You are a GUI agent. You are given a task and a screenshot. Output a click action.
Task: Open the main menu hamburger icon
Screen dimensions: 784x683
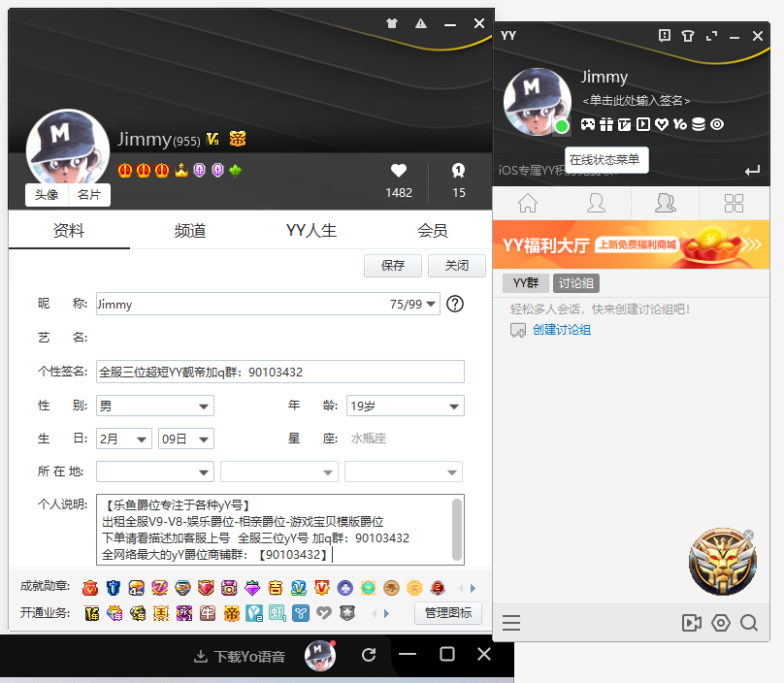(511, 623)
